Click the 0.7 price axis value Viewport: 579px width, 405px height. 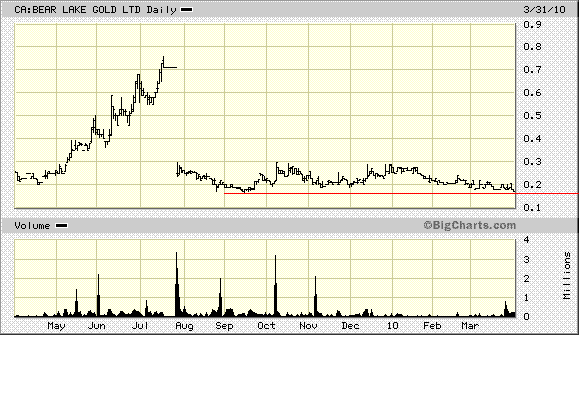(x=532, y=69)
